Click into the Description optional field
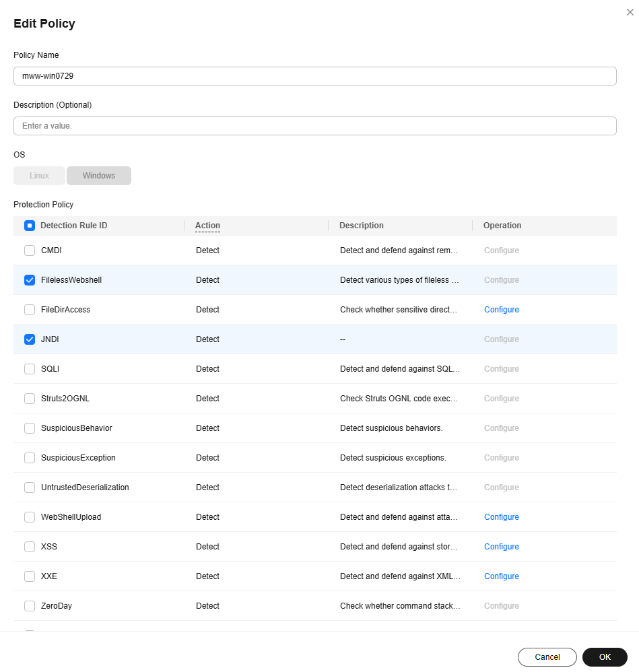 click(x=315, y=126)
